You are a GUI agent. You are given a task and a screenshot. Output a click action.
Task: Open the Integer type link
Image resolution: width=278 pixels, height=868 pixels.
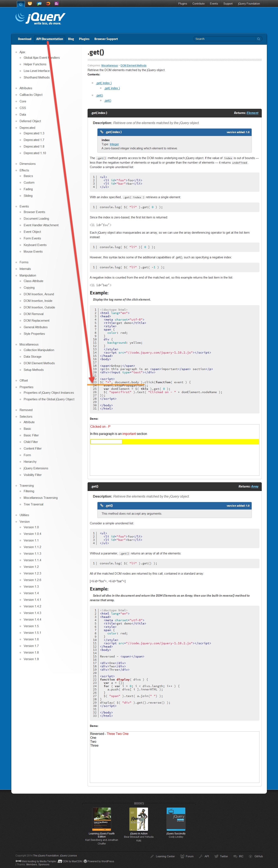click(x=114, y=144)
